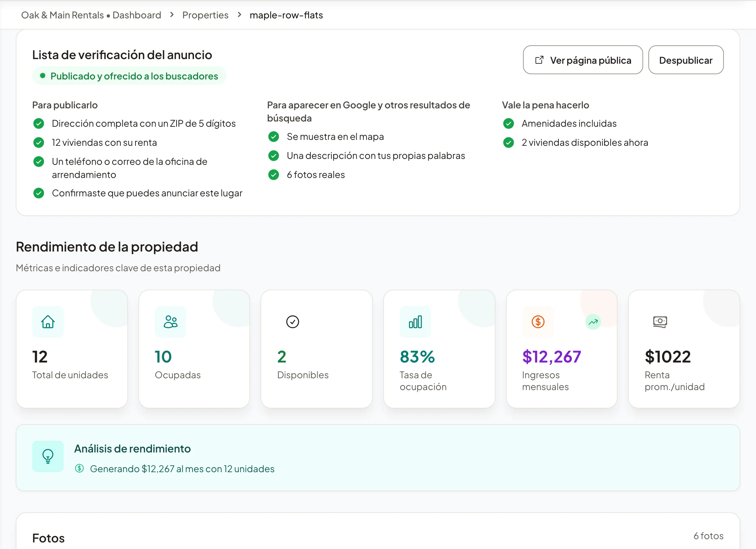Open Ver página pública

pos(583,60)
